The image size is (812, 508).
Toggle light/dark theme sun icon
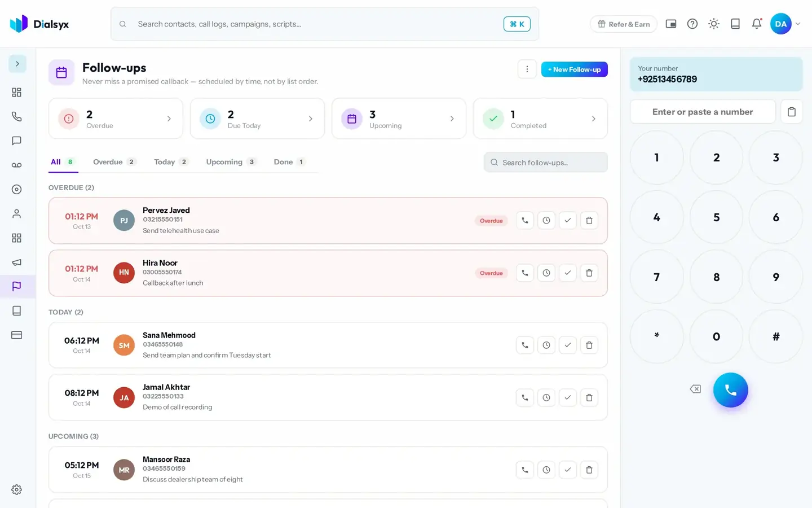tap(714, 24)
